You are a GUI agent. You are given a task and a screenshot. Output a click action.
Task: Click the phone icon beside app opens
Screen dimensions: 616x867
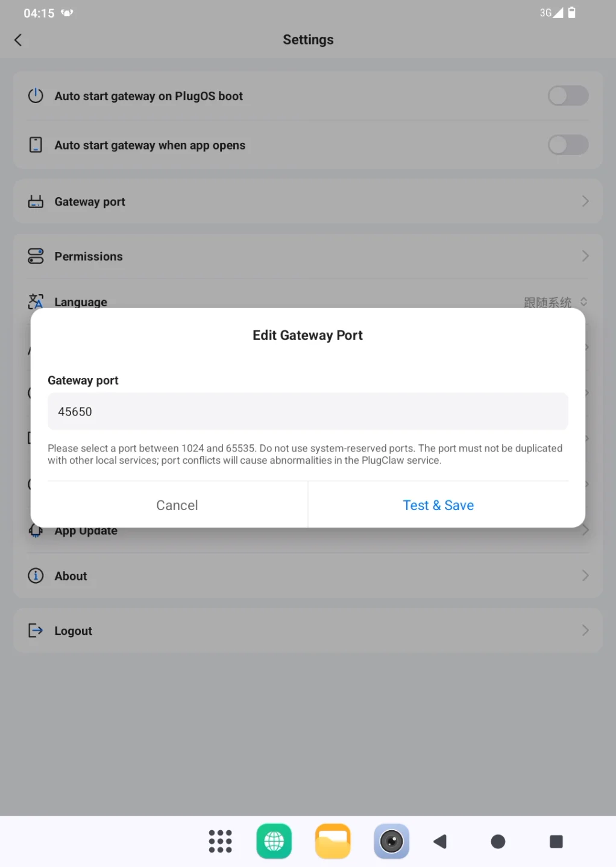tap(36, 145)
